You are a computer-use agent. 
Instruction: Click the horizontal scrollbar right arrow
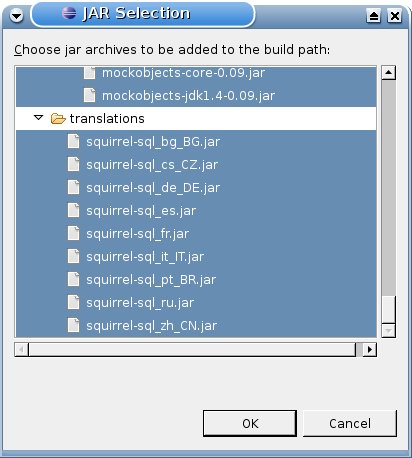click(369, 349)
